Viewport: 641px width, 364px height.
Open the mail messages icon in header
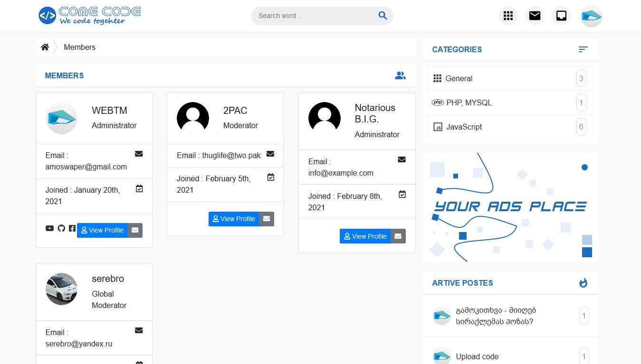(x=535, y=16)
